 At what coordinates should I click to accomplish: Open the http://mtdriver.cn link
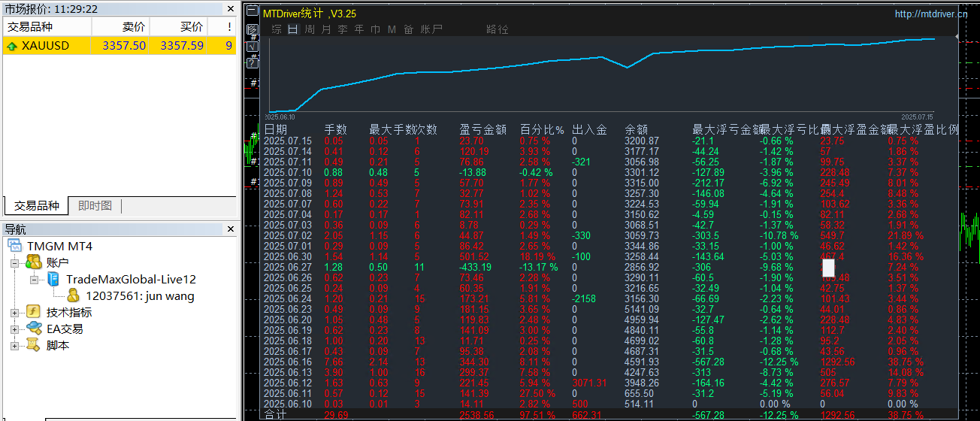point(931,14)
